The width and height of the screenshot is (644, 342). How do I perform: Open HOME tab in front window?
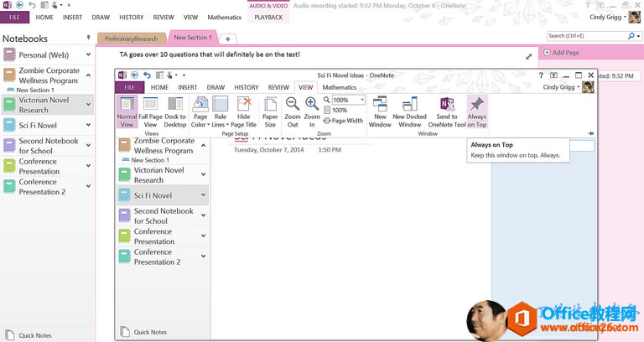159,87
